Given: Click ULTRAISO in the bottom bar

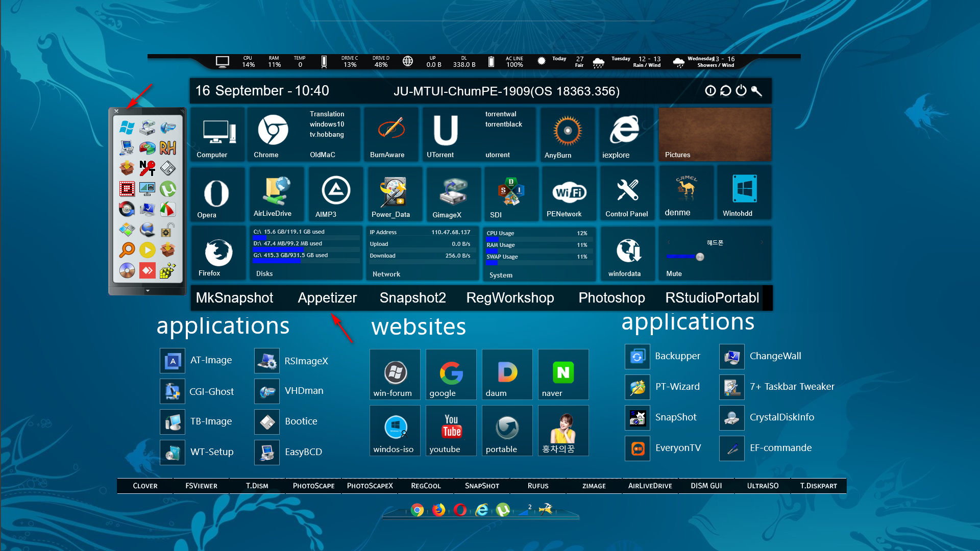Looking at the screenshot, I should click(x=763, y=486).
